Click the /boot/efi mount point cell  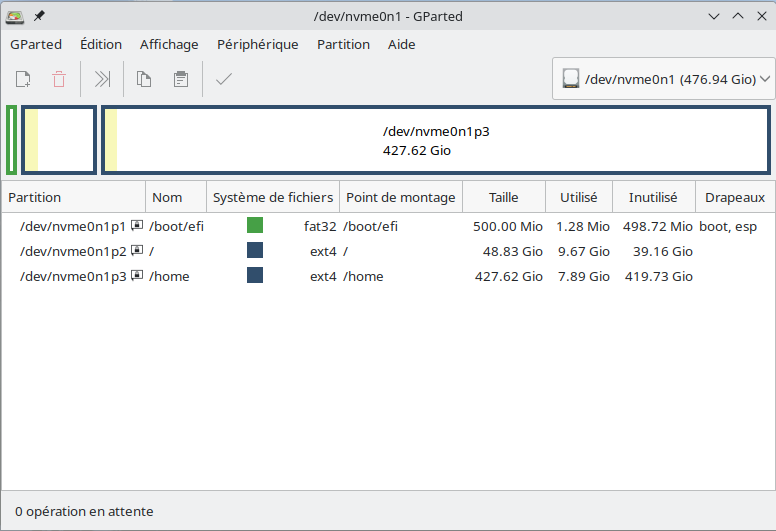click(x=370, y=226)
